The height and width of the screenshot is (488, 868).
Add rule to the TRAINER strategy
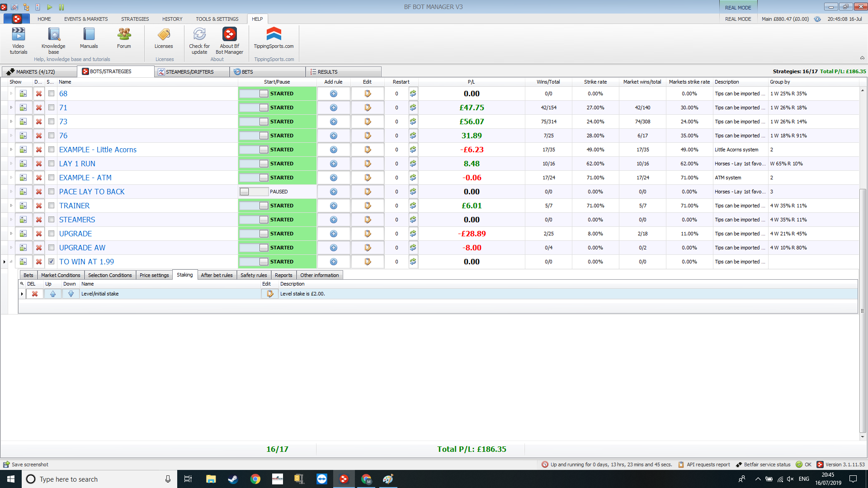point(334,206)
